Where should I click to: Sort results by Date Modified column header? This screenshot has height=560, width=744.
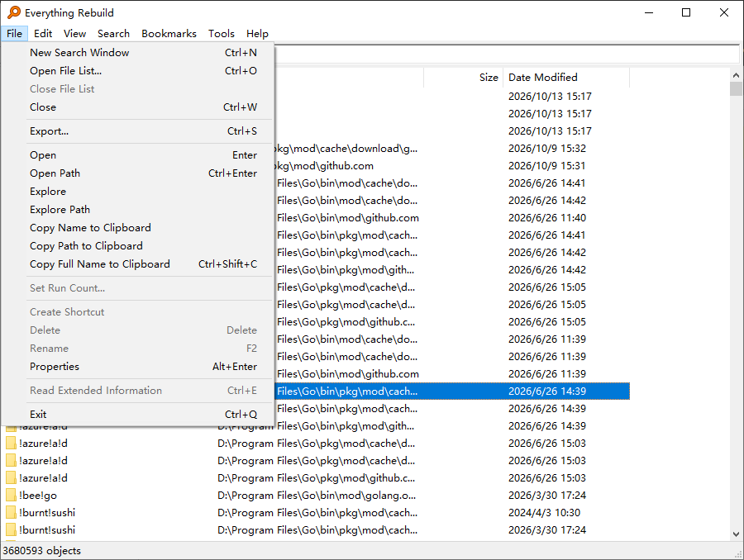566,78
